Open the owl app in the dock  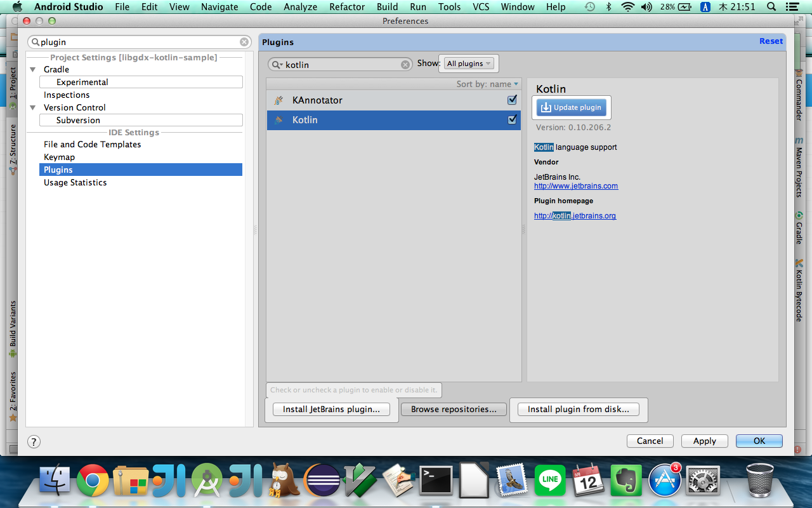click(x=283, y=480)
